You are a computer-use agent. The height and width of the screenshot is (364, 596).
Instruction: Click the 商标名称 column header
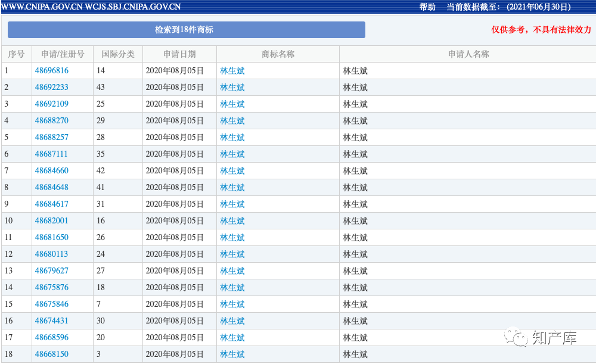tap(278, 54)
